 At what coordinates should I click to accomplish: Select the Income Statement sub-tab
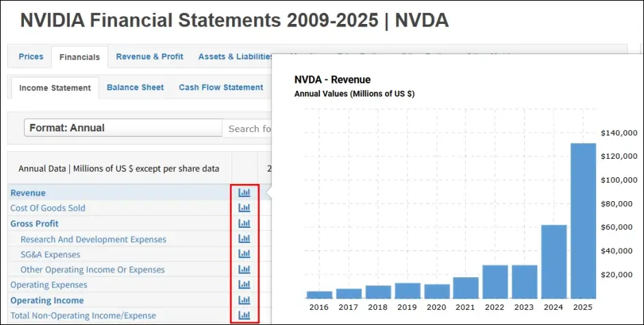click(55, 88)
